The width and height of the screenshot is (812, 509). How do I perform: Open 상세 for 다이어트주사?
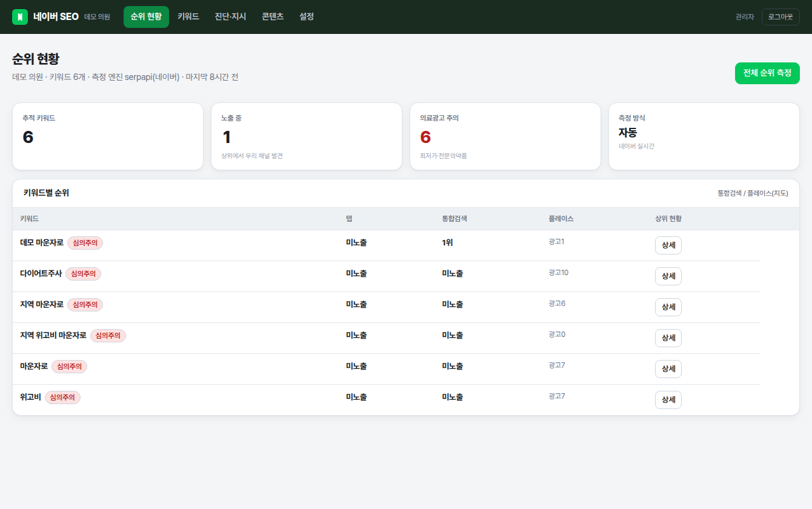(x=668, y=276)
